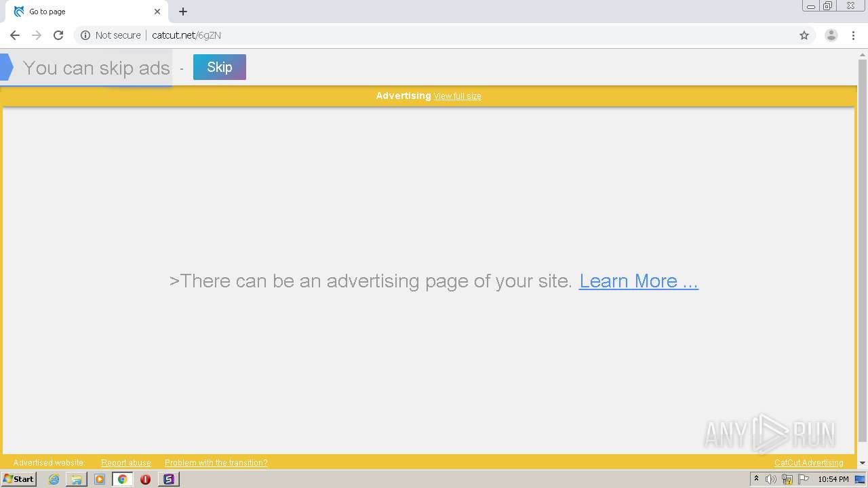Open the CatCut Advertising link

coord(809,463)
